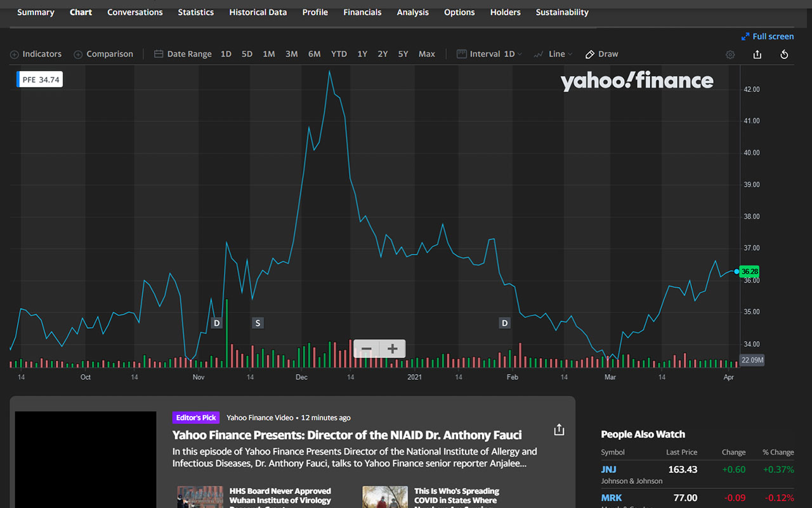The height and width of the screenshot is (508, 812).
Task: Click the share chart icon
Action: 757,55
